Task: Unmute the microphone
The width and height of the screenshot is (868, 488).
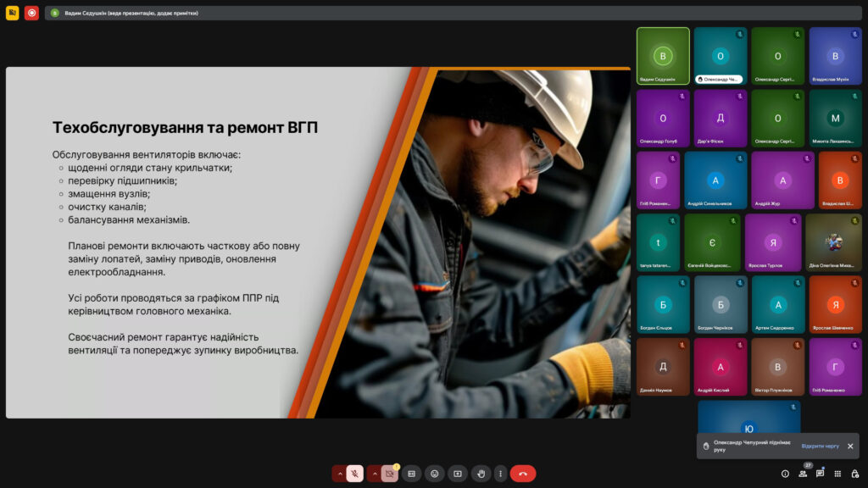Action: 355,474
